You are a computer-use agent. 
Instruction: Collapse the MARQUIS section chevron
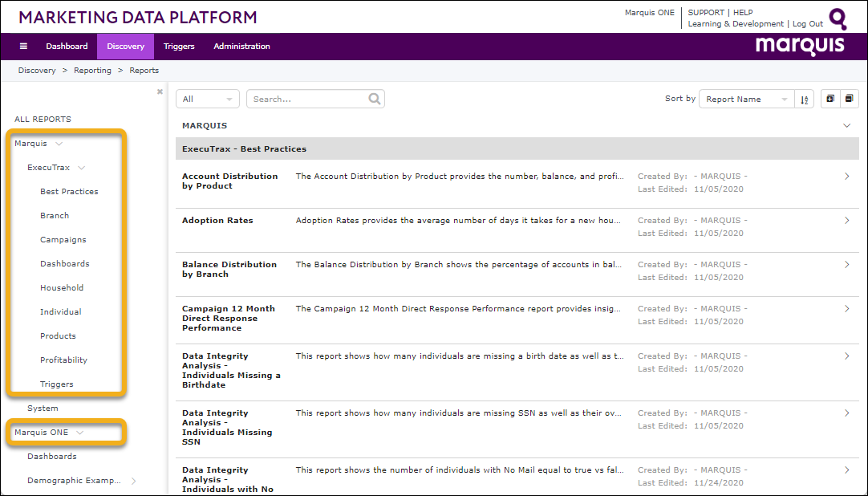click(x=846, y=126)
